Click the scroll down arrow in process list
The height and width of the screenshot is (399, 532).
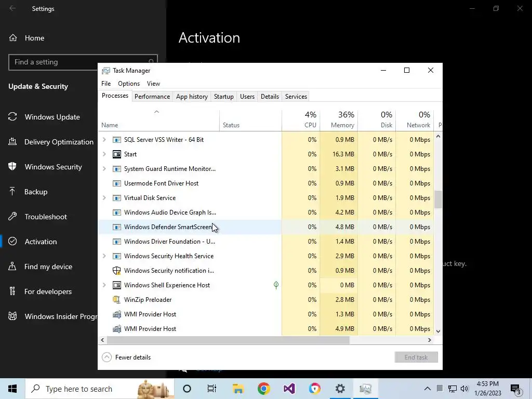pyautogui.click(x=438, y=331)
